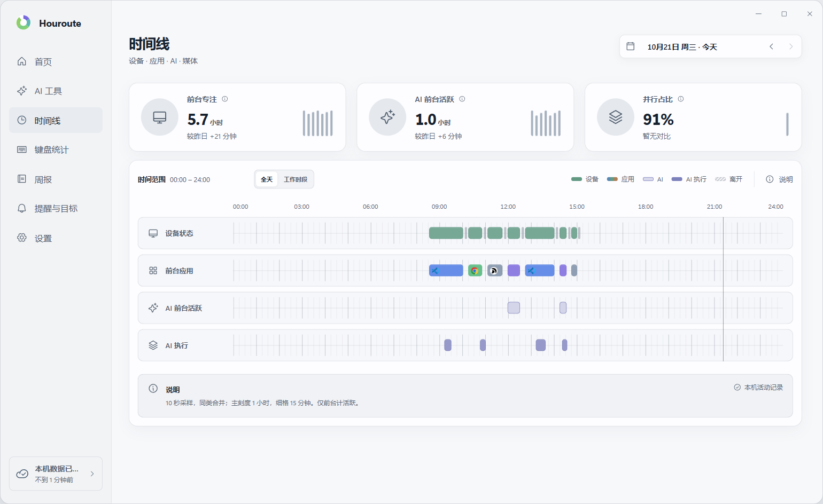Image resolution: width=823 pixels, height=504 pixels.
Task: Open 周报 weekly report page
Action: tap(56, 179)
